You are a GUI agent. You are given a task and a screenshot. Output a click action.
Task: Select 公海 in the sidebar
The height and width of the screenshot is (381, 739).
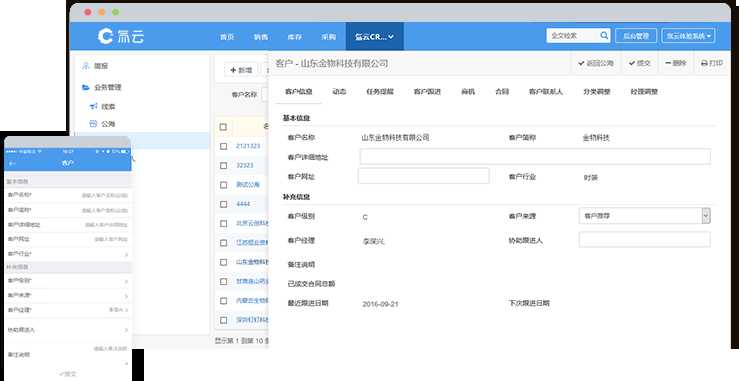[x=108, y=124]
